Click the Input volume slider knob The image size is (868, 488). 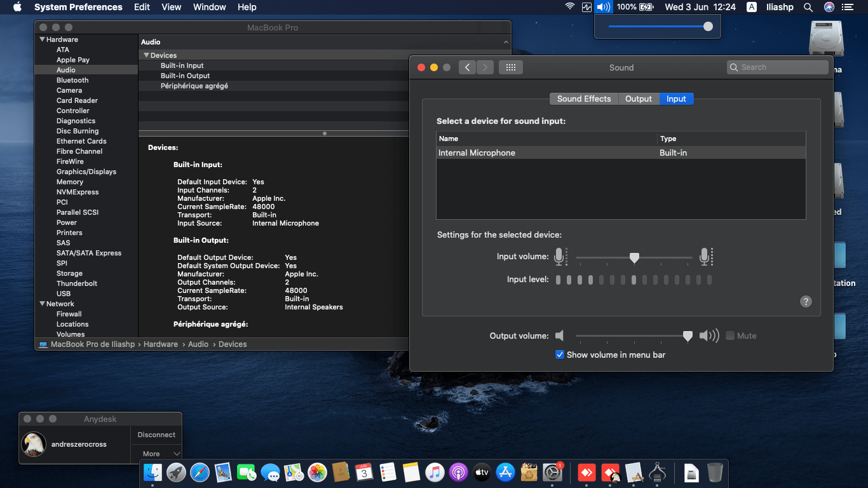pyautogui.click(x=634, y=257)
